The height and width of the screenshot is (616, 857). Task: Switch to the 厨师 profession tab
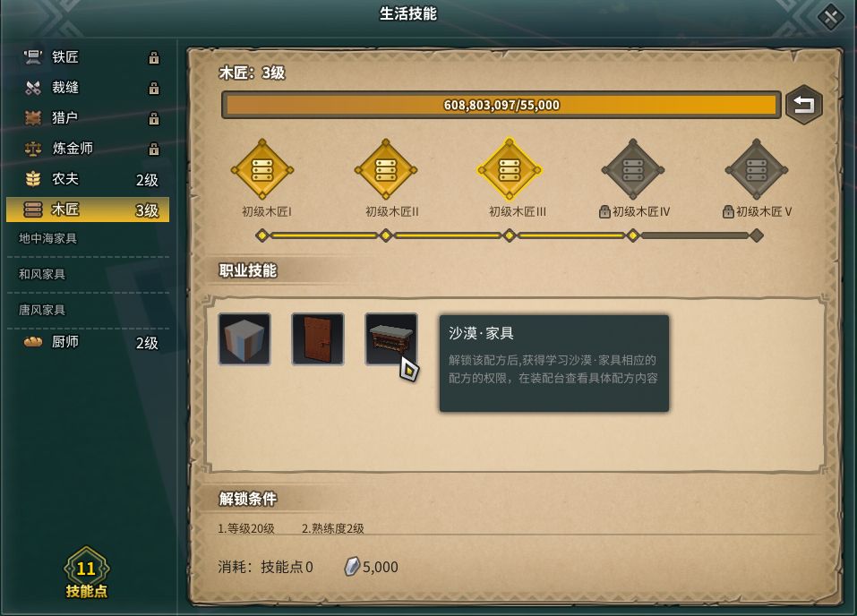click(88, 342)
